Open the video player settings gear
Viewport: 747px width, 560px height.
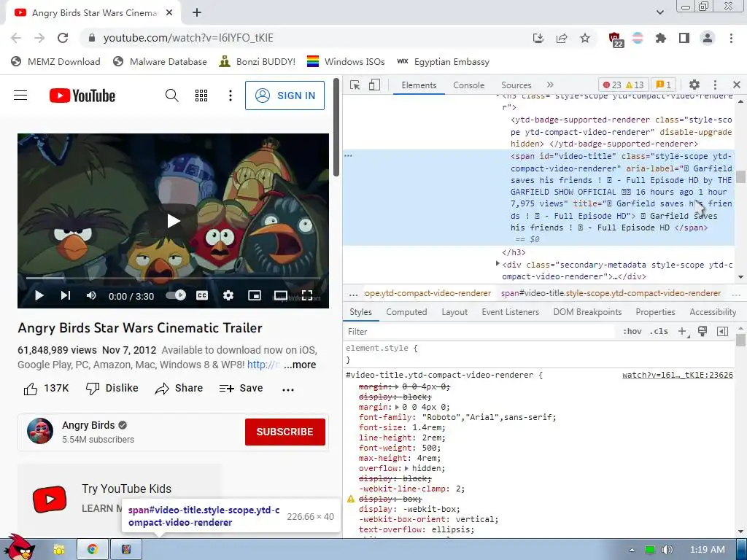[x=228, y=296]
